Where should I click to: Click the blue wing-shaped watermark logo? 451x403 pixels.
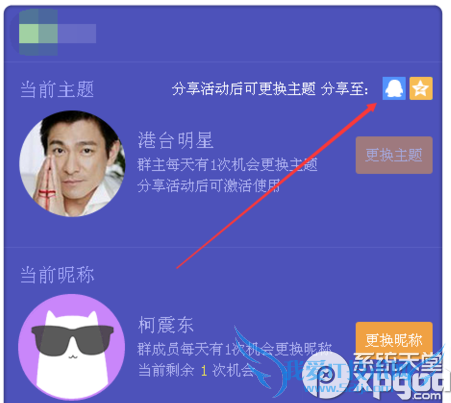coord(258,362)
